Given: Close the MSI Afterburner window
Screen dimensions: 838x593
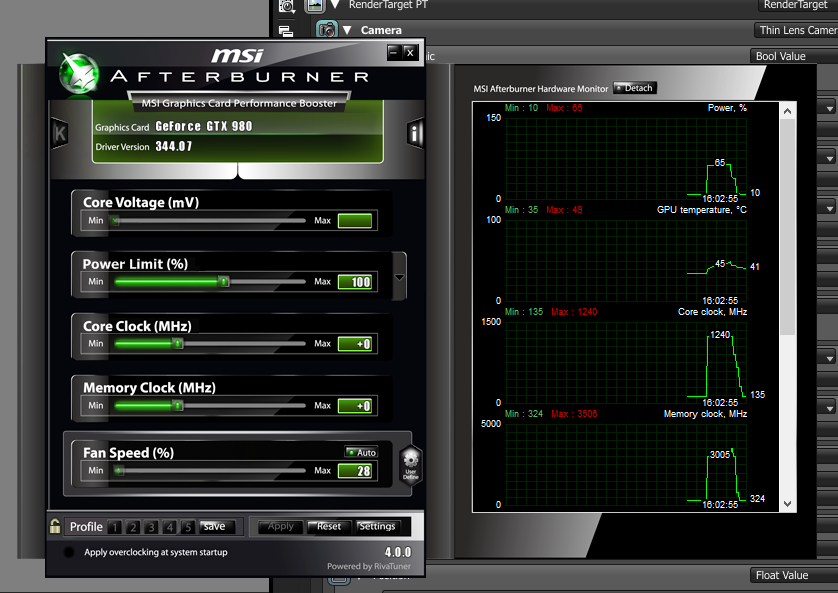Looking at the screenshot, I should coord(410,52).
